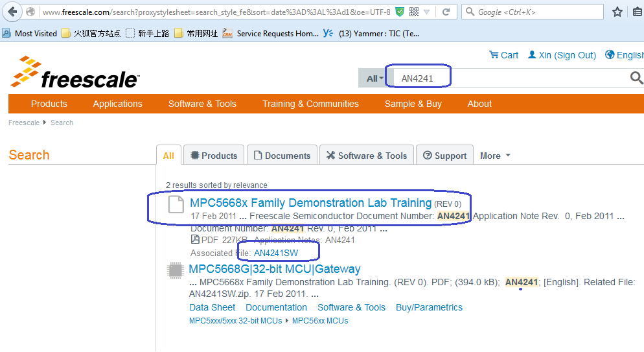Expand the More tabs dropdown

tap(495, 156)
